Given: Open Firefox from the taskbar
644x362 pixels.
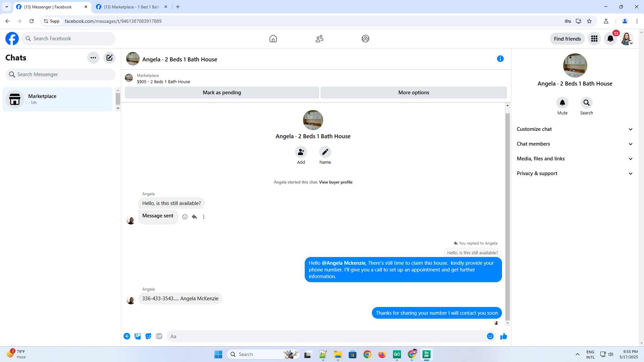Looking at the screenshot, I should [x=382, y=354].
